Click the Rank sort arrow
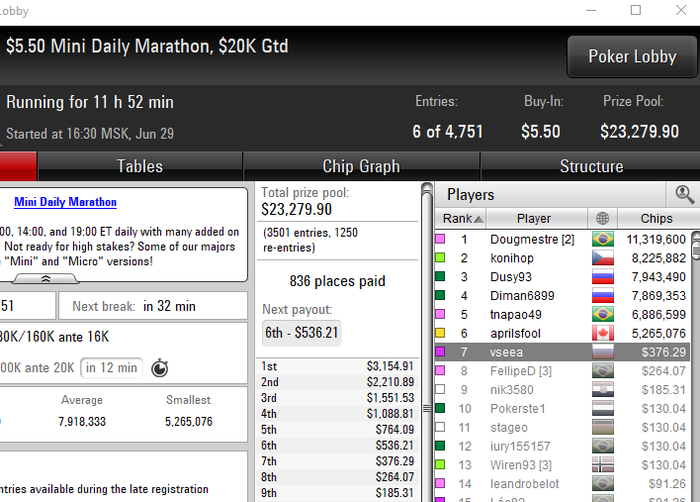 (478, 219)
